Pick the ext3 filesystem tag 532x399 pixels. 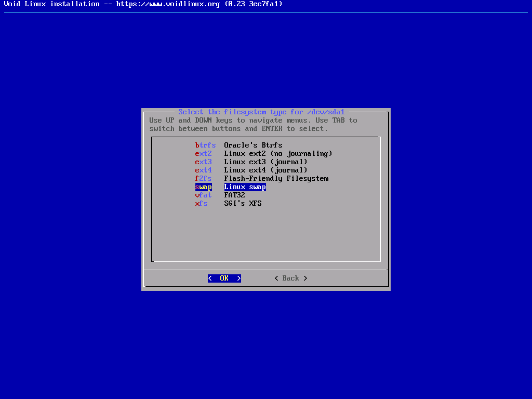(203, 162)
